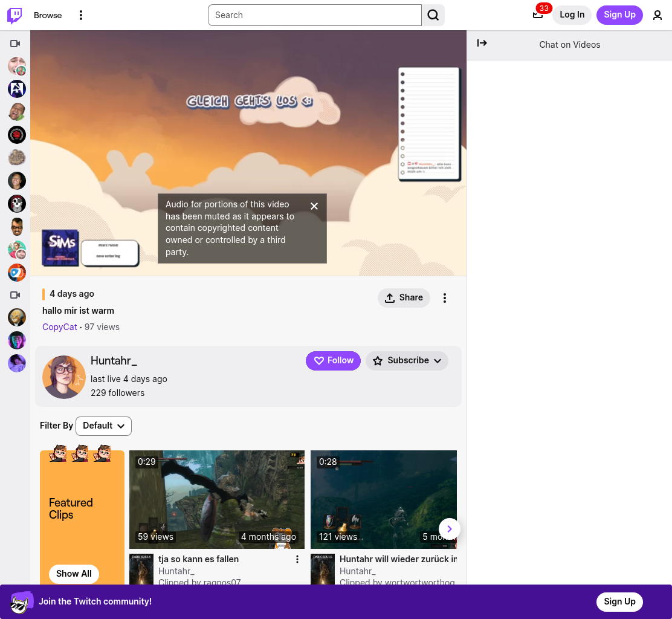Open 'Huntahr will wieder zurück' clip title

[398, 559]
